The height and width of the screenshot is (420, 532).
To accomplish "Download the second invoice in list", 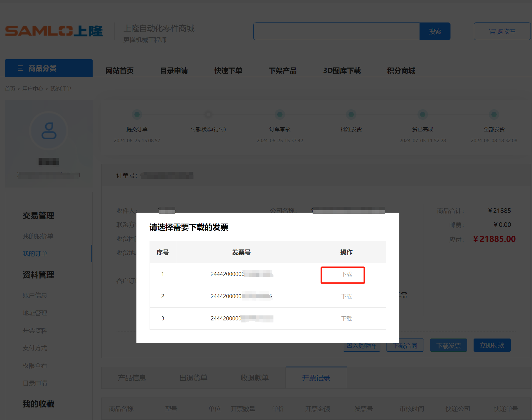I will pos(346,296).
